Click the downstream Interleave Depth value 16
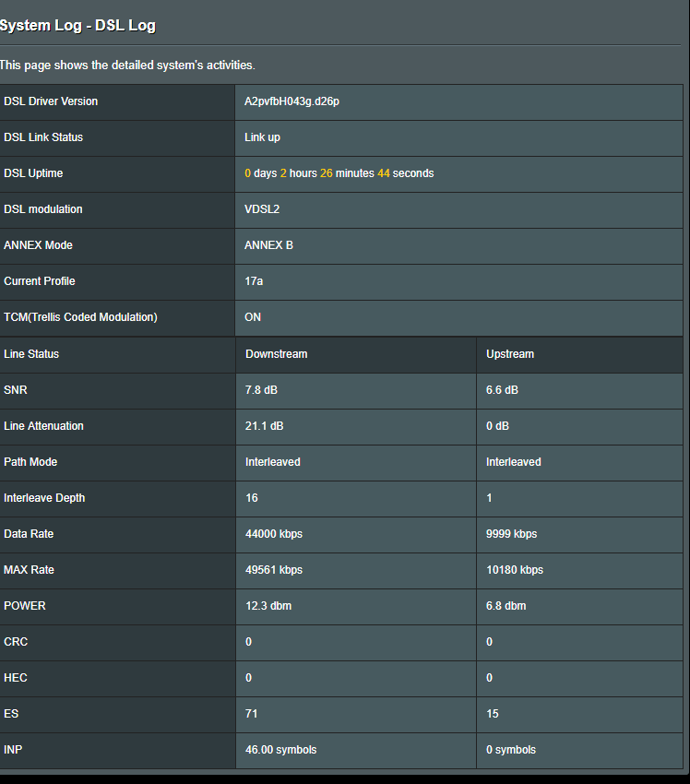This screenshot has height=784, width=690. click(252, 498)
